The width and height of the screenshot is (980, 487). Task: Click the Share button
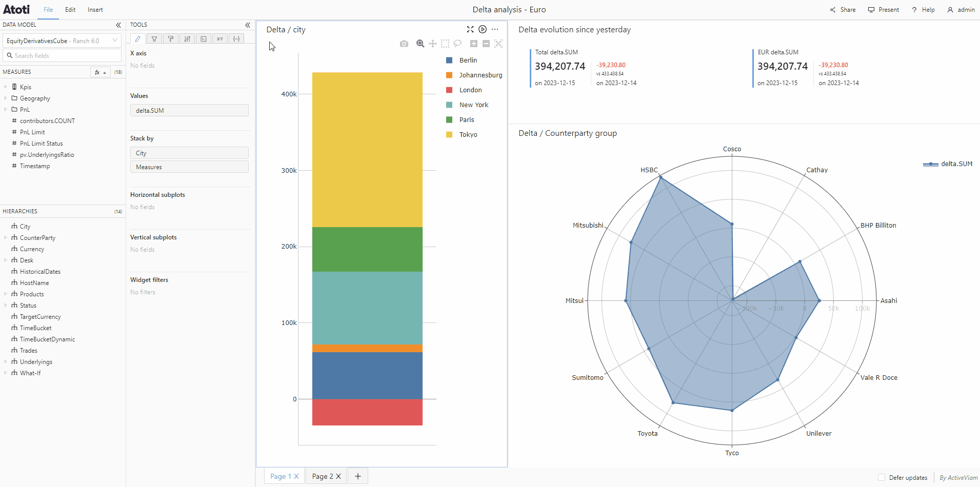[x=843, y=10]
